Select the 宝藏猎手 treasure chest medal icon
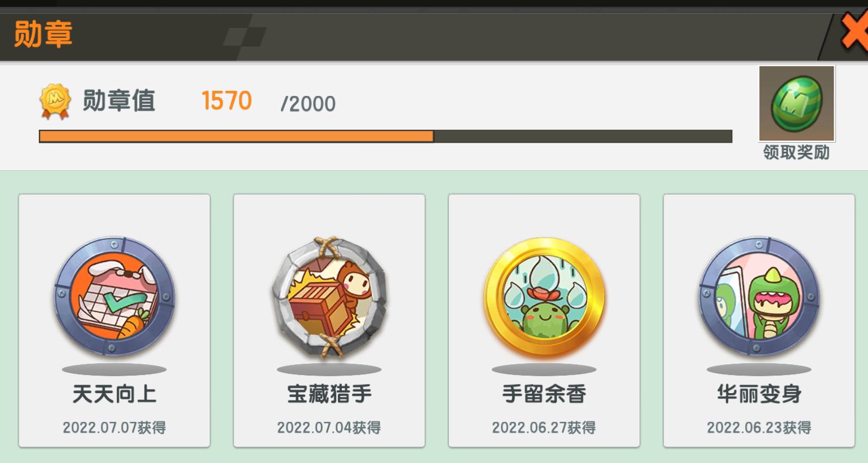Image resolution: width=868 pixels, height=463 pixels. click(x=329, y=297)
